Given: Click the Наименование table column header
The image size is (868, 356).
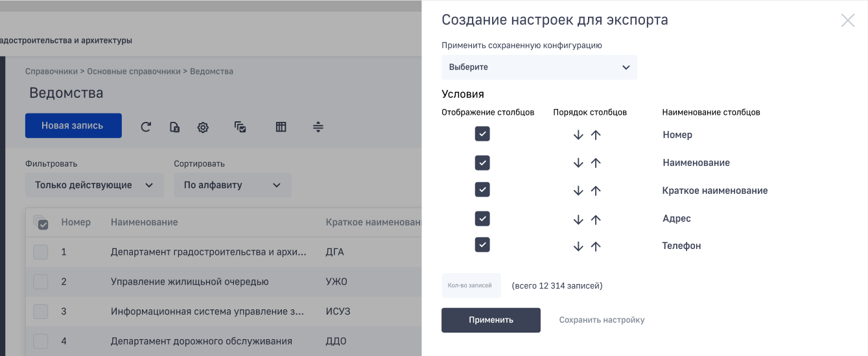Looking at the screenshot, I should 144,222.
